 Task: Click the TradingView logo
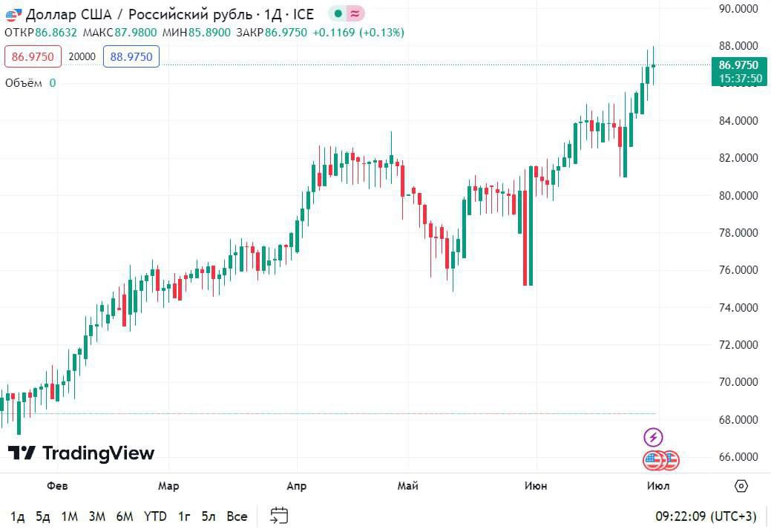(x=81, y=453)
